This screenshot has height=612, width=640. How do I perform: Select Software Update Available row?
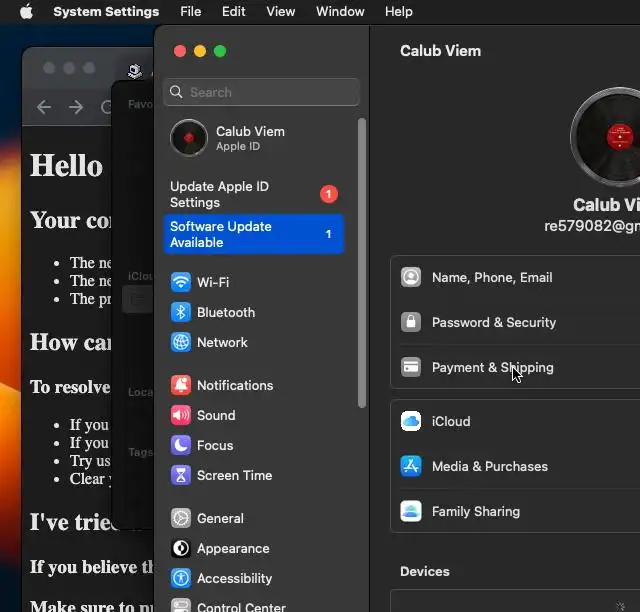[x=254, y=234]
